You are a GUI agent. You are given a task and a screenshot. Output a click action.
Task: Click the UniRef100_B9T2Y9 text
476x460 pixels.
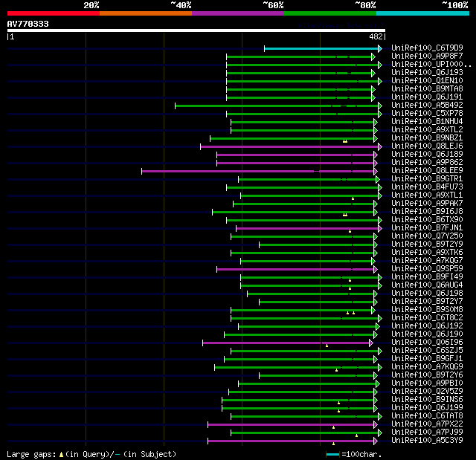point(427,244)
